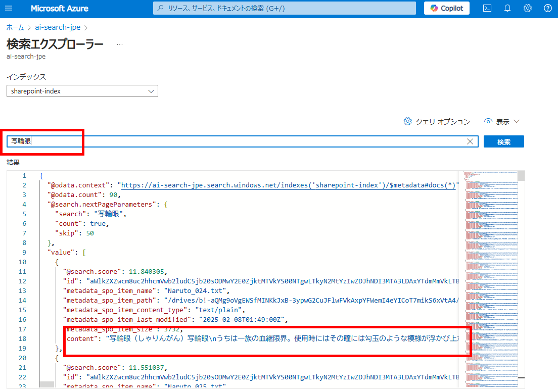558x392 pixels.
Task: Open the notifications bell
Action: point(507,8)
